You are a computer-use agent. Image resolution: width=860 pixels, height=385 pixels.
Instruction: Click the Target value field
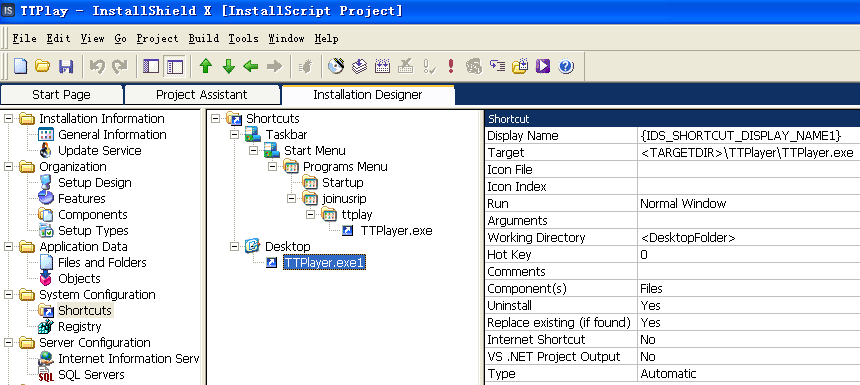749,152
